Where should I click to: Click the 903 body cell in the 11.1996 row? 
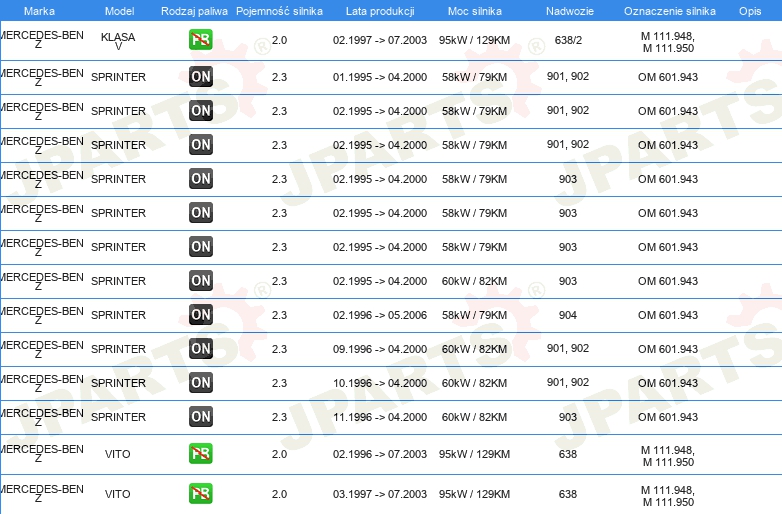click(x=568, y=417)
